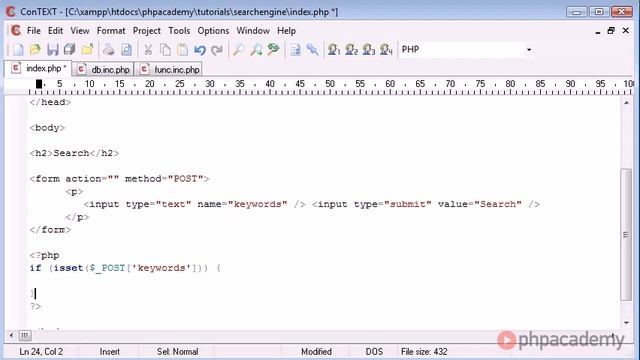Open the Format menu
This screenshot has width=640, height=360.
(111, 31)
